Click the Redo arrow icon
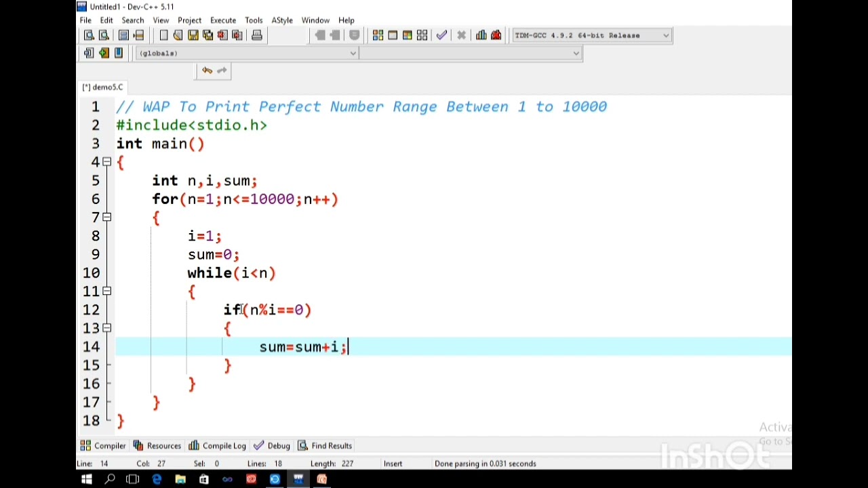Image resolution: width=868 pixels, height=488 pixels. click(x=222, y=70)
